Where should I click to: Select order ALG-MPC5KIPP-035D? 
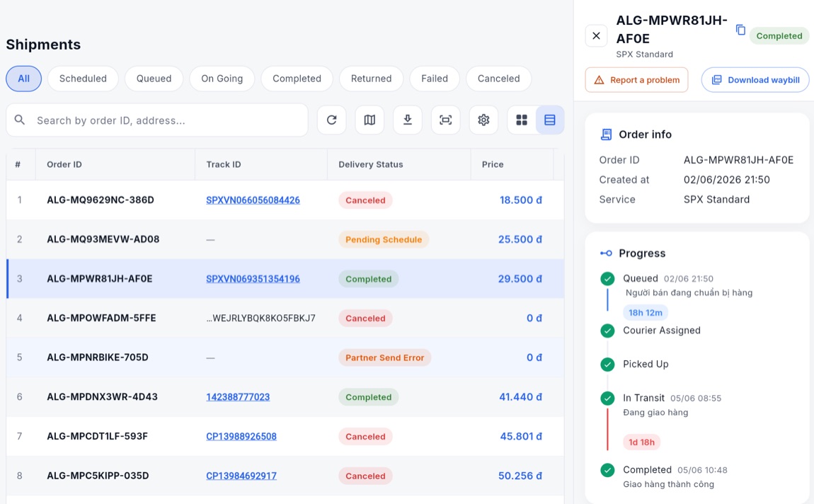pos(98,476)
